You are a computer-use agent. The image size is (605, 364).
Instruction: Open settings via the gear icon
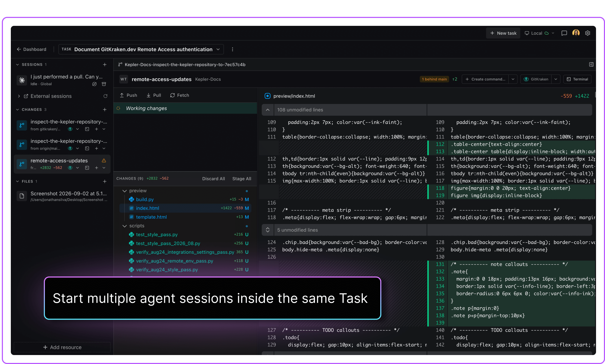[x=588, y=33]
